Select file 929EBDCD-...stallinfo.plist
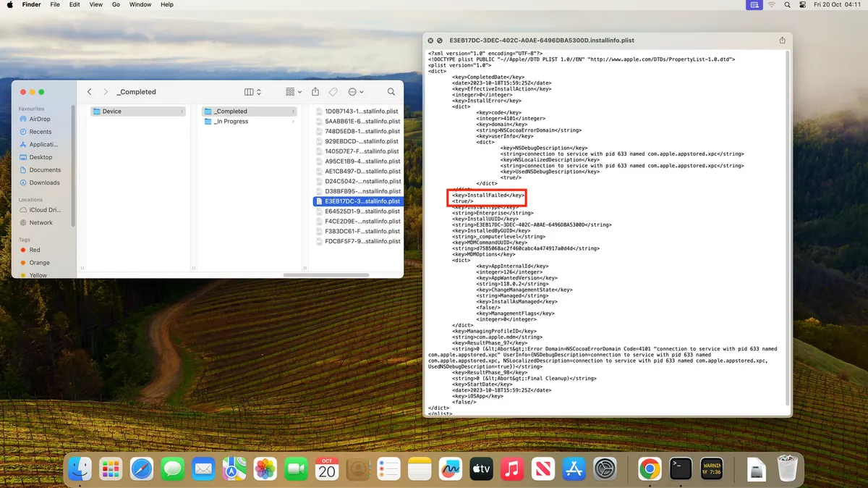The width and height of the screenshot is (868, 488). point(357,141)
